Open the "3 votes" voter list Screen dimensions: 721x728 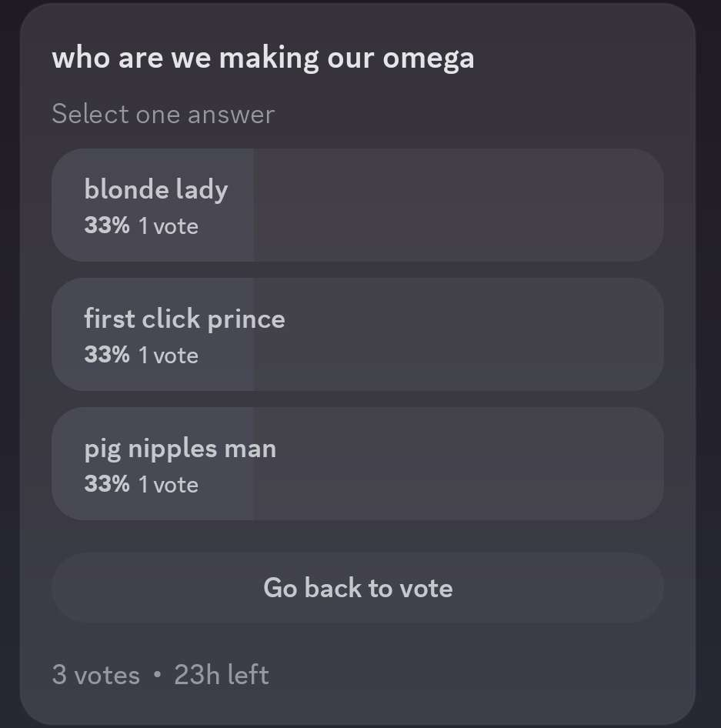coord(95,675)
